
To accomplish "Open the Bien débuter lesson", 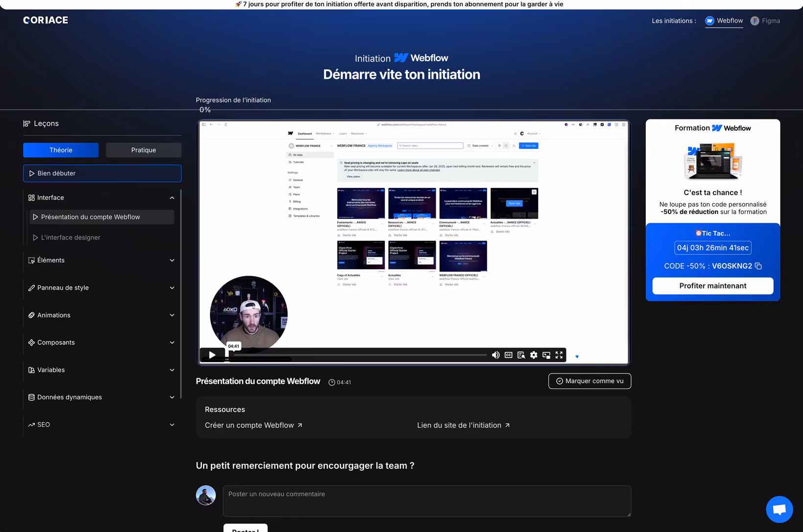I will point(102,173).
